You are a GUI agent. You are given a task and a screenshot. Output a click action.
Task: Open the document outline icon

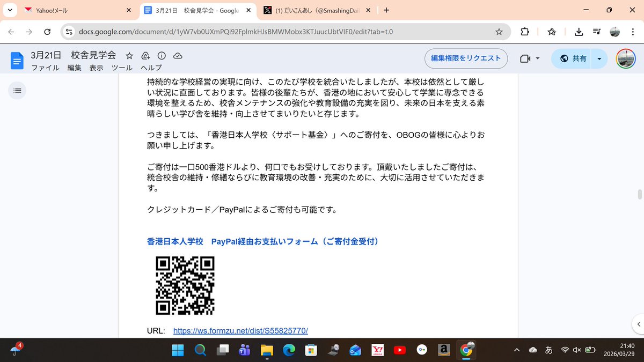pos(17,90)
